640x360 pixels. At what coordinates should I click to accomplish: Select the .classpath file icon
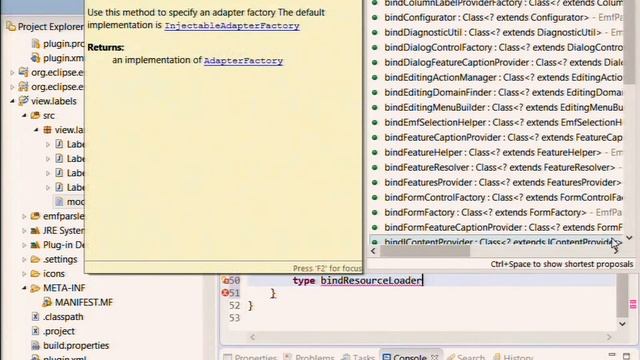click(x=36, y=317)
